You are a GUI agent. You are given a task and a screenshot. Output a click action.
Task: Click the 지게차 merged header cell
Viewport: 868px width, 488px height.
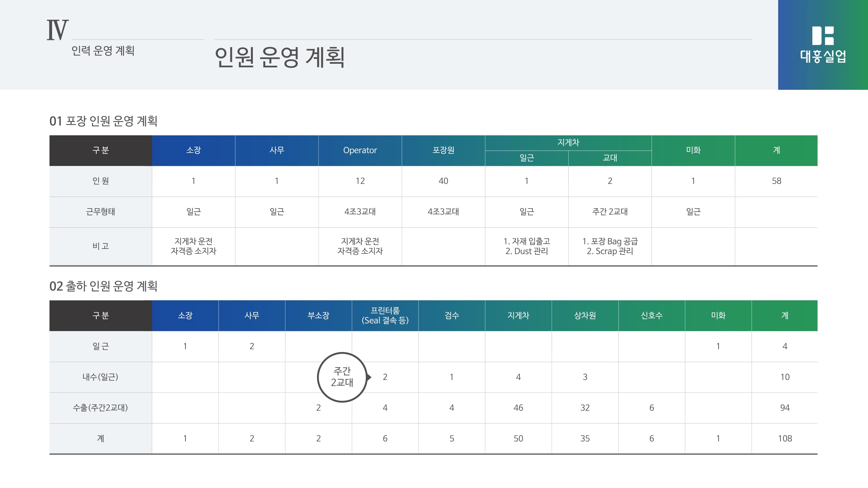[x=568, y=142]
